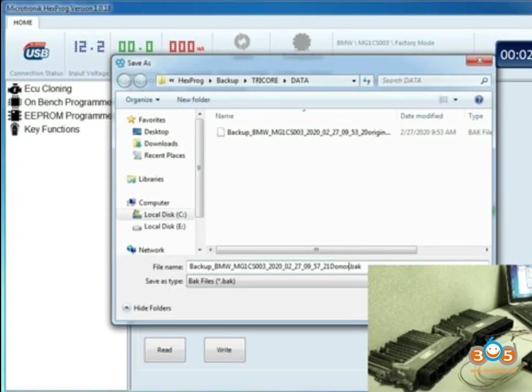Sort files by the Type column
This screenshot has height=392, width=532.
[x=475, y=116]
